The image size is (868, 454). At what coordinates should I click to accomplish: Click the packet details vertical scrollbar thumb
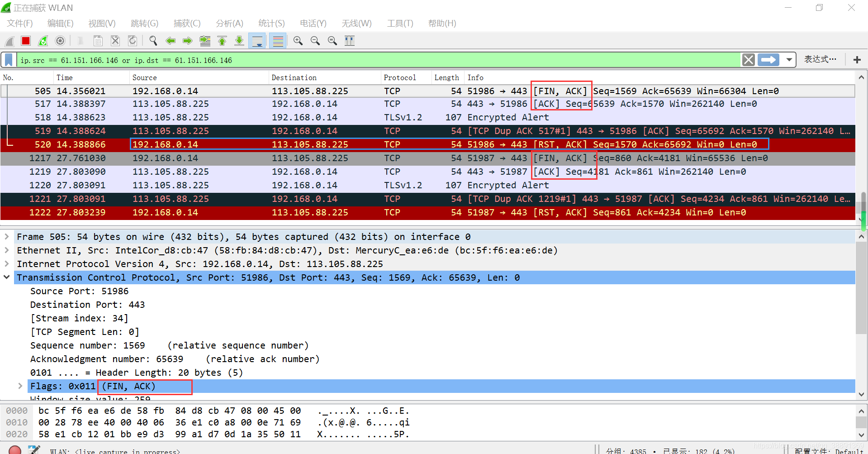[861, 288]
